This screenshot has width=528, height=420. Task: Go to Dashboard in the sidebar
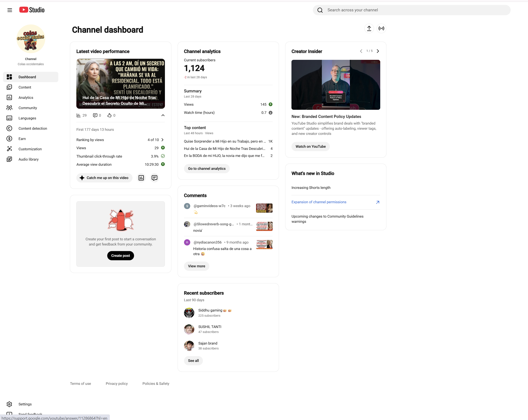pos(31,77)
